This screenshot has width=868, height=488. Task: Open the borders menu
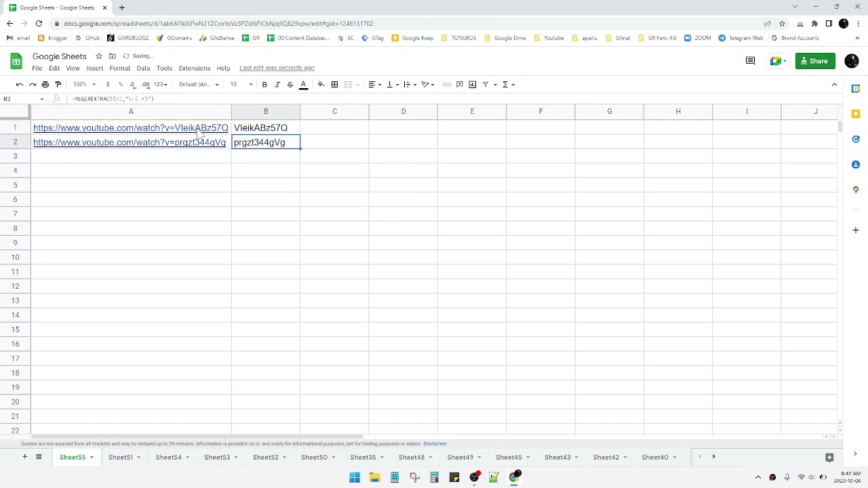click(x=334, y=85)
